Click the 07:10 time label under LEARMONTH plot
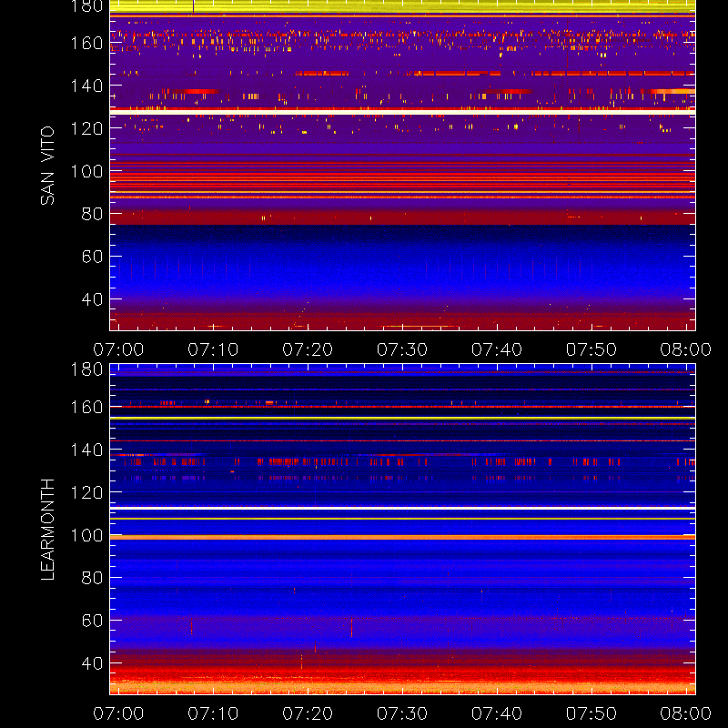 [x=213, y=713]
